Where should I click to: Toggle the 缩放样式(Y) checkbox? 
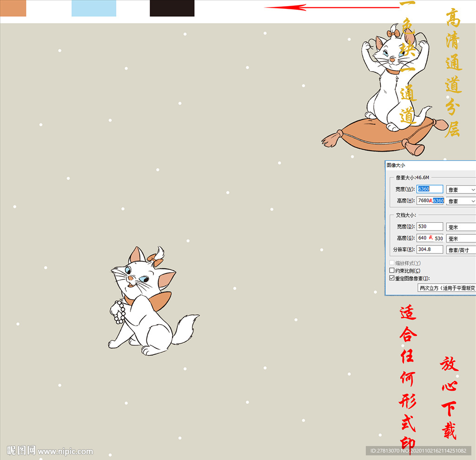click(x=392, y=263)
